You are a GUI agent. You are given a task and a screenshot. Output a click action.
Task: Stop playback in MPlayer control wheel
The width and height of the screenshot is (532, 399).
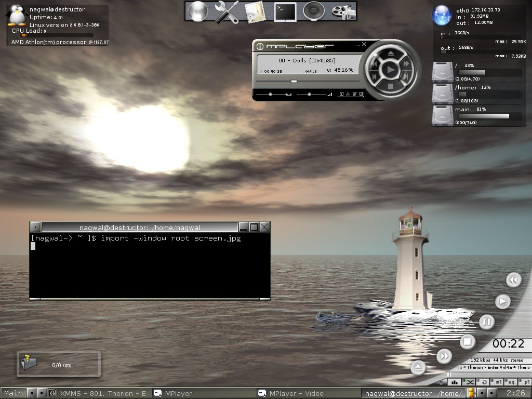(391, 87)
